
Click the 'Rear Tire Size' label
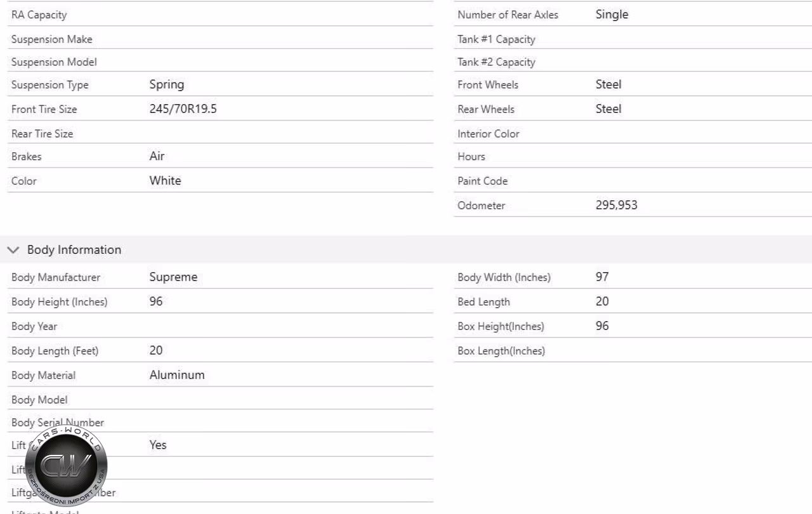[x=42, y=134]
